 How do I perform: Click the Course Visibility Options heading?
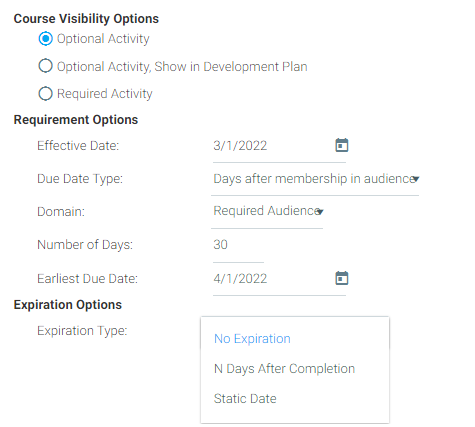click(86, 19)
